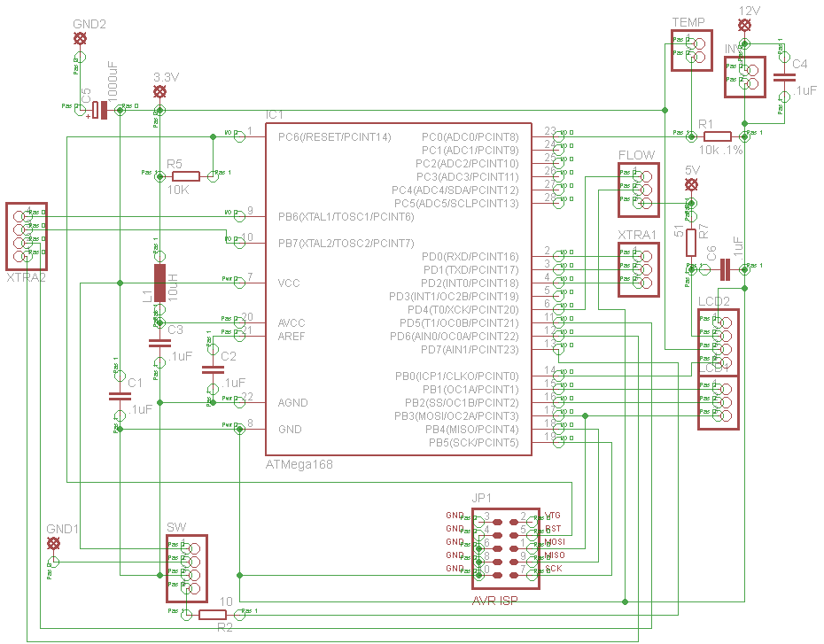This screenshot has width=824, height=644.
Task: Click the XTRA2 connector box
Action: (27, 237)
